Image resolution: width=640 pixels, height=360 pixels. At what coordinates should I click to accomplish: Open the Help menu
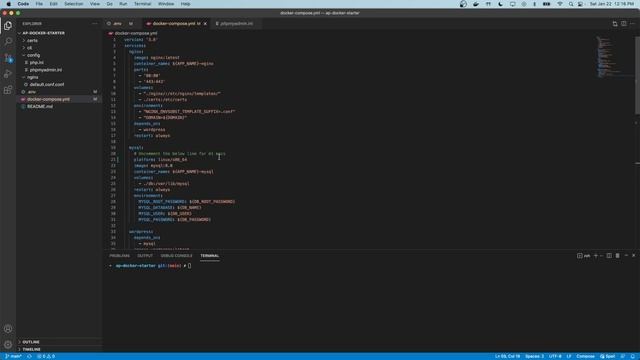click(185, 4)
